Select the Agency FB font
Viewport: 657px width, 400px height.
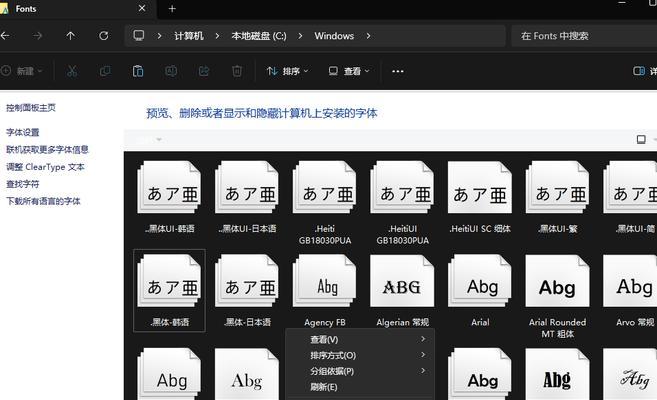[325, 291]
